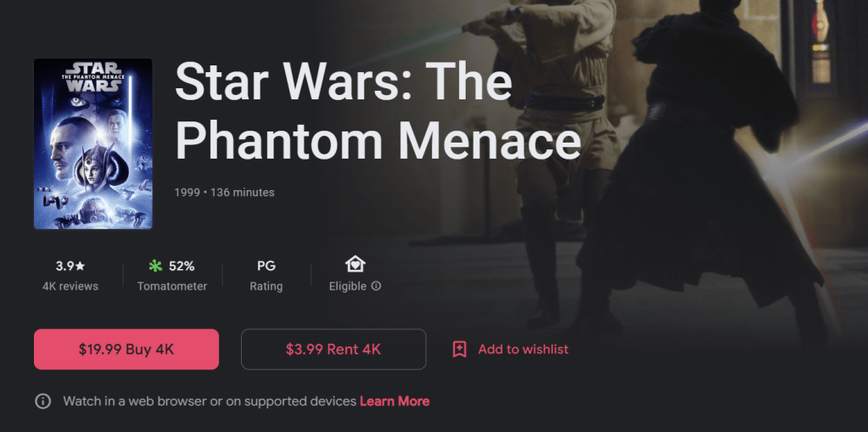
Task: Click the star in the 3.9 rating
Action: (81, 266)
